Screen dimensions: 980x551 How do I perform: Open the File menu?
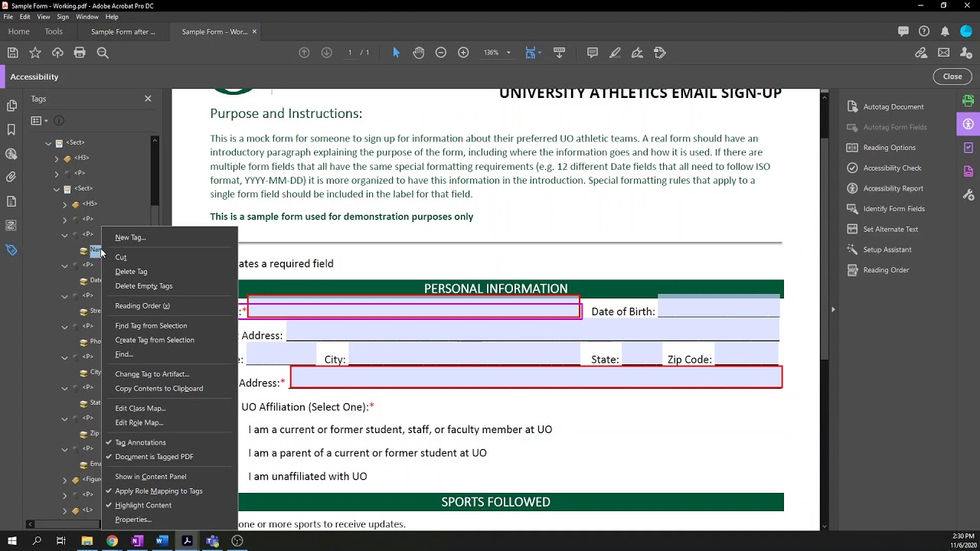[x=8, y=17]
